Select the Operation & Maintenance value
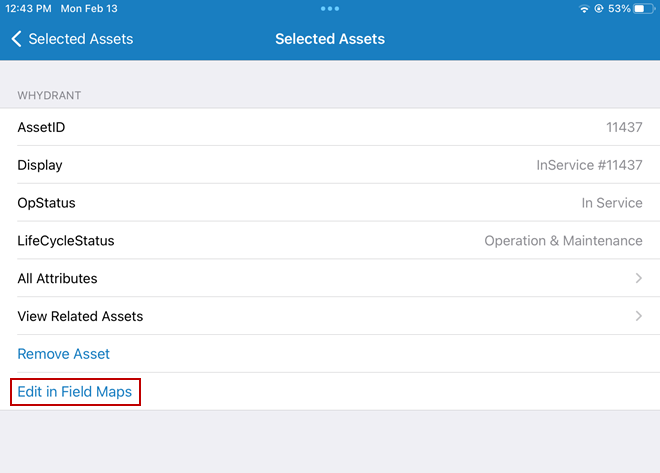 563,241
